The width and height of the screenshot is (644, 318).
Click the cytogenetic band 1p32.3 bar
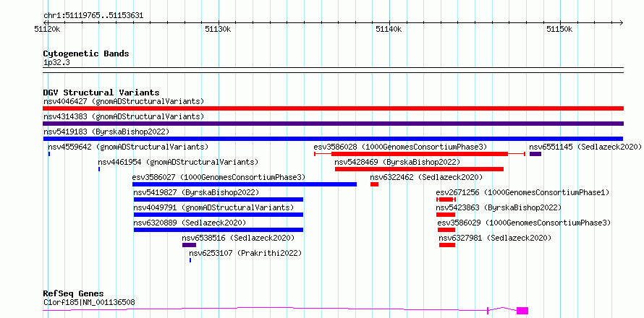click(333, 70)
